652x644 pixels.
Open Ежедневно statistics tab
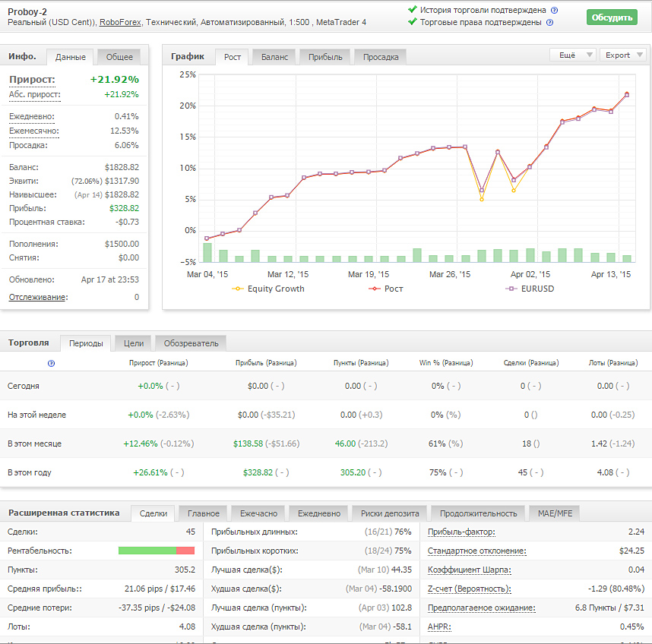point(319,513)
